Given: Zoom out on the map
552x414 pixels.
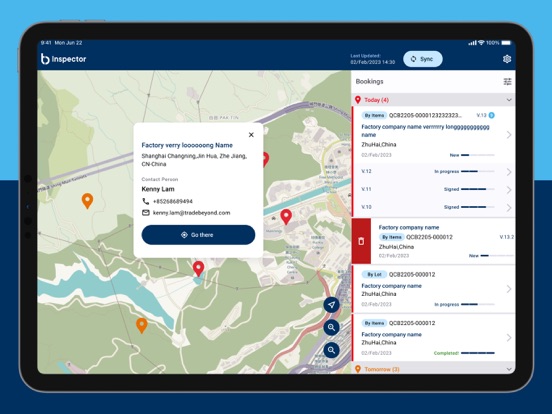Looking at the screenshot, I should tap(331, 350).
